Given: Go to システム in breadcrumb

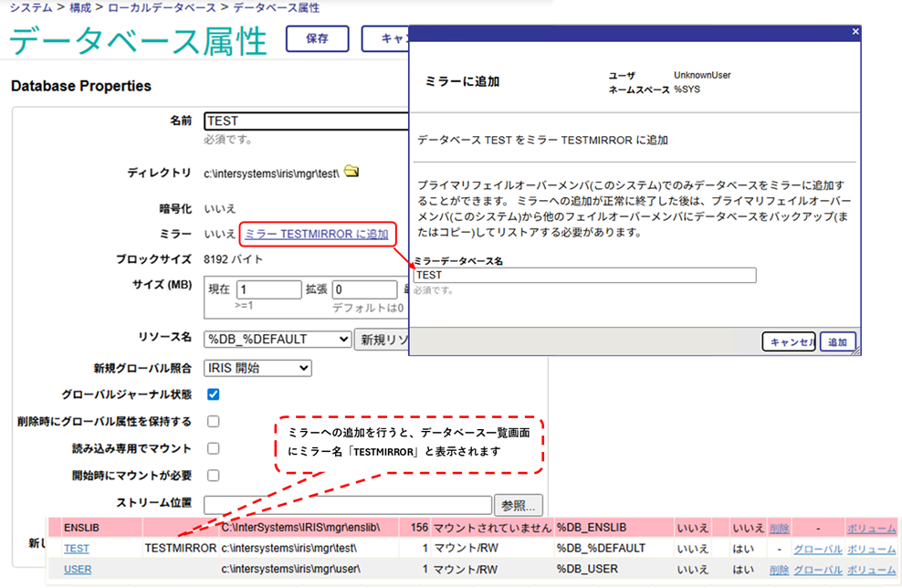Looking at the screenshot, I should point(30,7).
